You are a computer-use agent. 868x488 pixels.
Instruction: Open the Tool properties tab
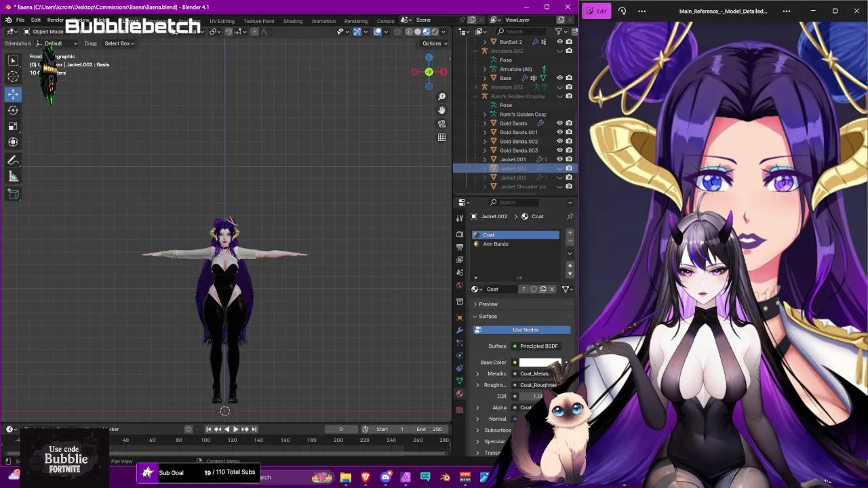pos(460,218)
